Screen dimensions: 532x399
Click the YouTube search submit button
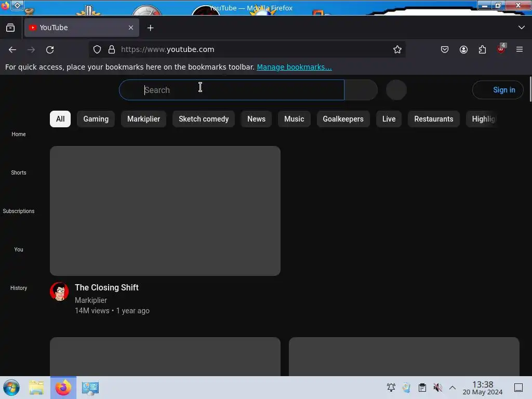click(x=361, y=90)
